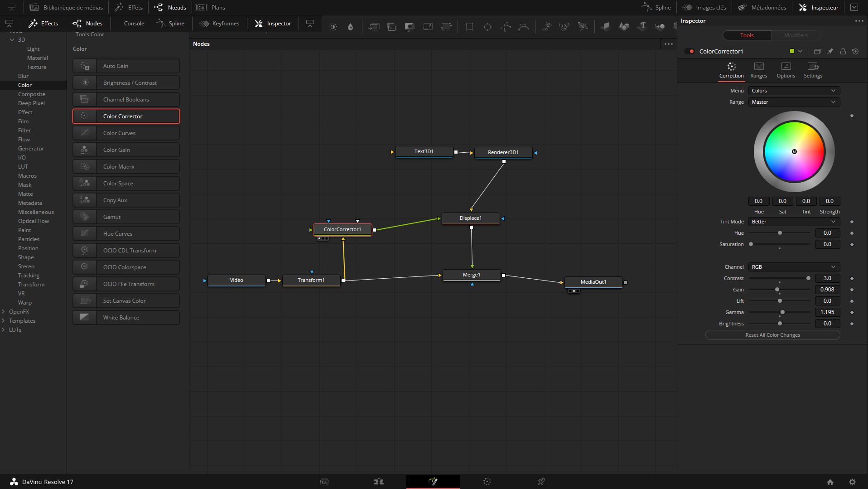The width and height of the screenshot is (868, 489).
Task: Add a White Balance tool
Action: click(x=126, y=318)
